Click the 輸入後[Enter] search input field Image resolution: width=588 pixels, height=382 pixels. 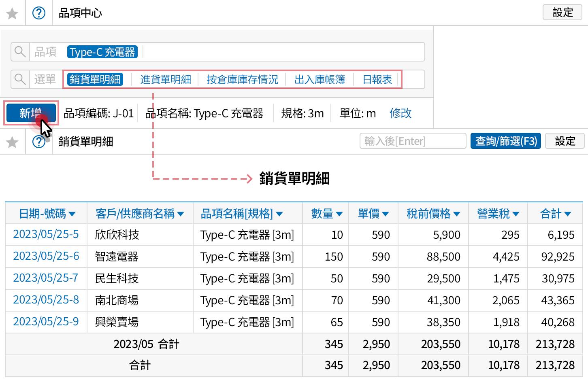click(412, 141)
